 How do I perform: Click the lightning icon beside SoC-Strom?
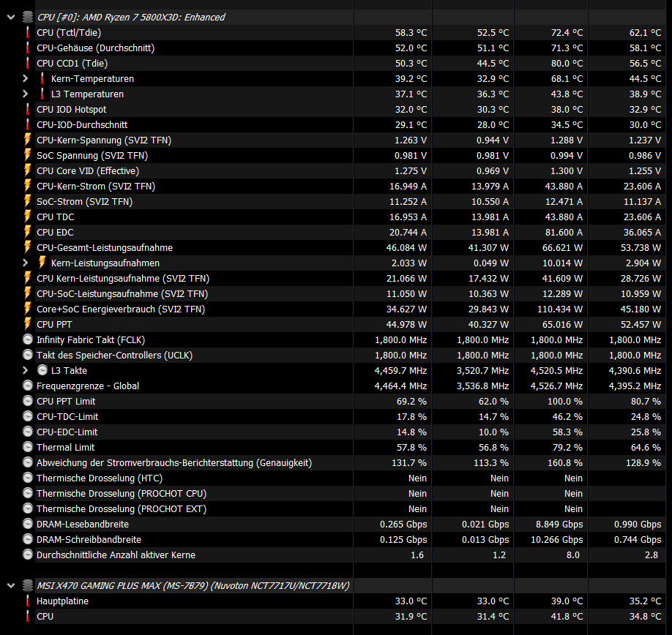[x=27, y=202]
